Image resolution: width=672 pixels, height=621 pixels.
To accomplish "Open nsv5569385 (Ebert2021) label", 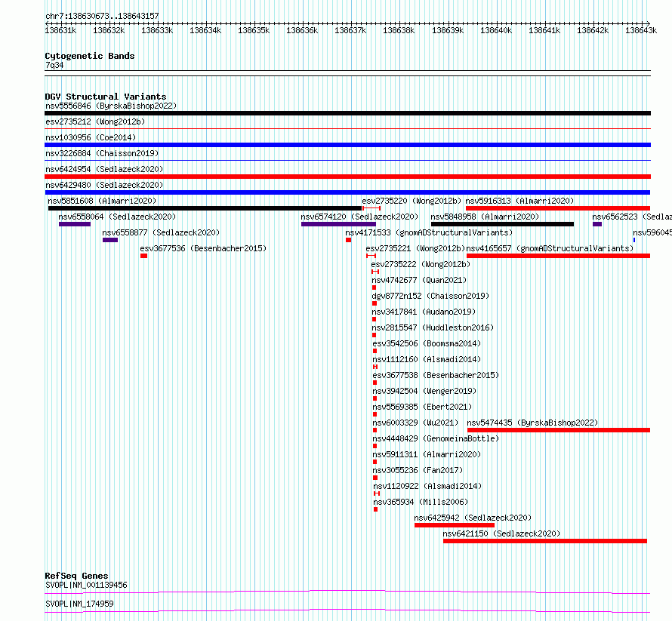I will (422, 407).
